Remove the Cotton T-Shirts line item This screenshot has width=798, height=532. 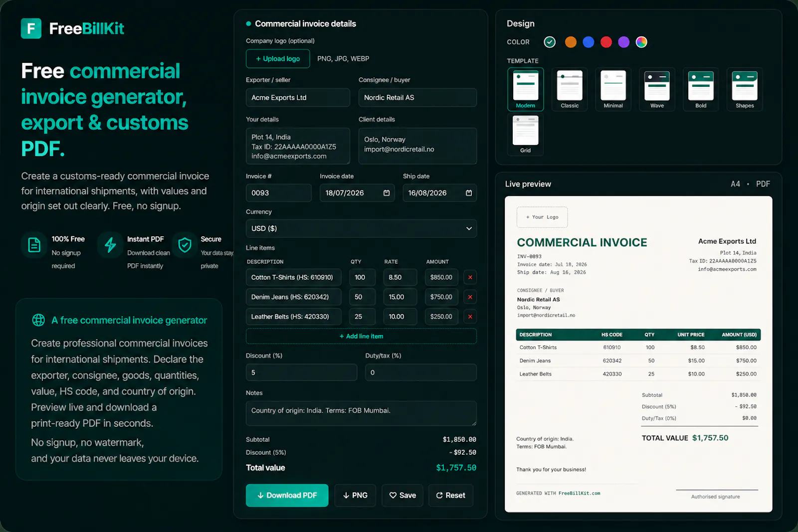[x=470, y=277]
